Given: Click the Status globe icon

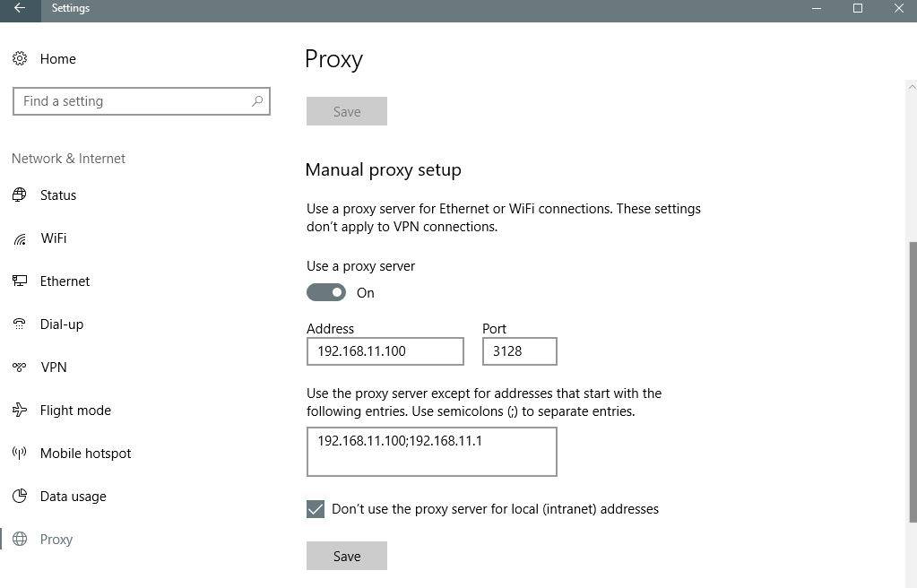Looking at the screenshot, I should 20,195.
